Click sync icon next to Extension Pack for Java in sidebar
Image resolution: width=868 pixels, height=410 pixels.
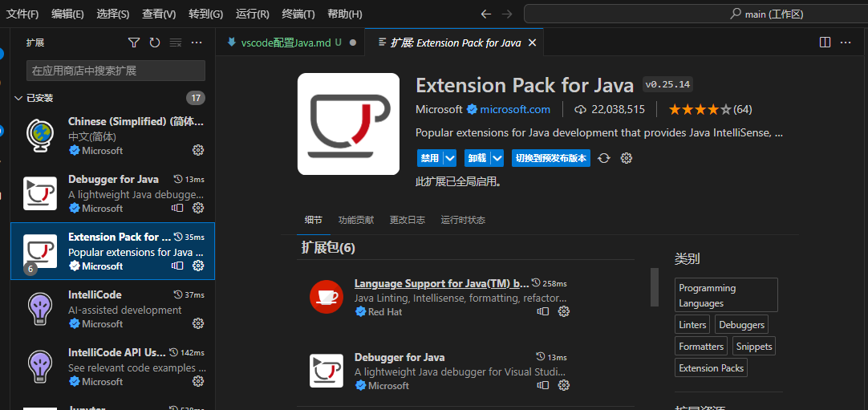point(177,266)
